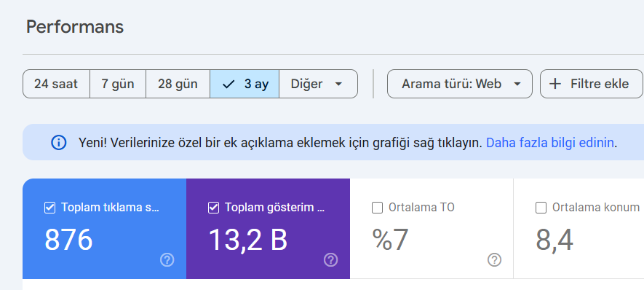
Task: Open the Daha fazla bilgi edinin link
Action: [x=550, y=143]
